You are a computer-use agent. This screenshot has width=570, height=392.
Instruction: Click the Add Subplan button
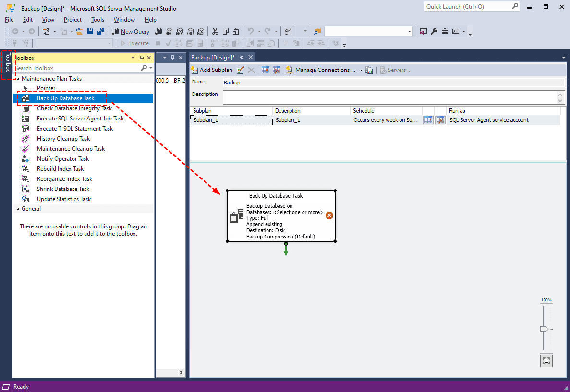click(x=212, y=70)
